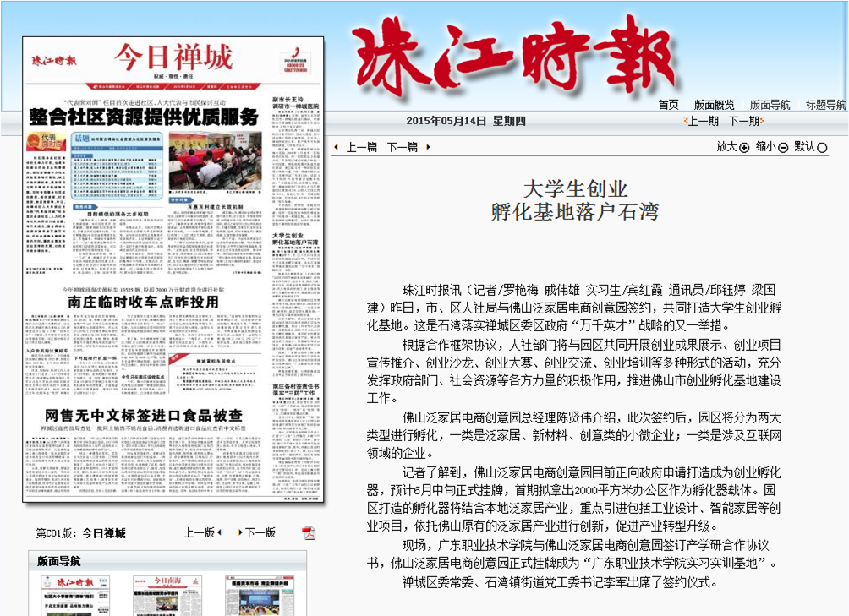Viewport: 849px width, 616px height.
Task: Click left arrow beside 上一版
Action: [219, 532]
